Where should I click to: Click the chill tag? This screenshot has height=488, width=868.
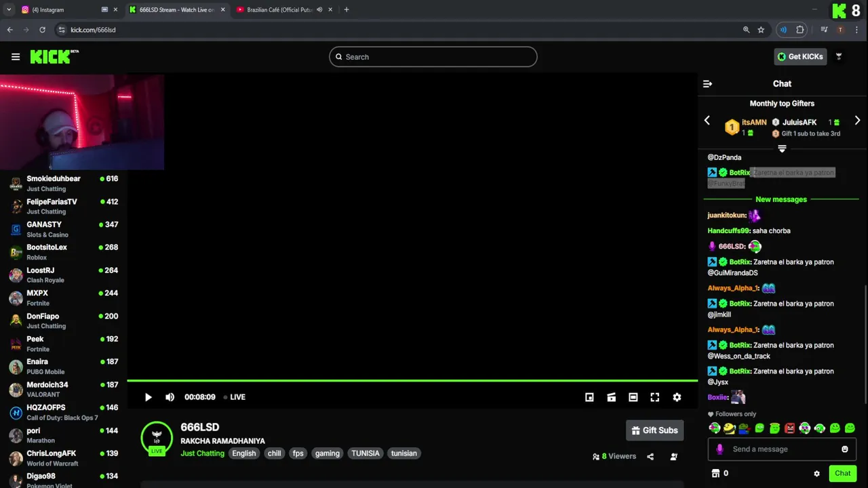[274, 453]
